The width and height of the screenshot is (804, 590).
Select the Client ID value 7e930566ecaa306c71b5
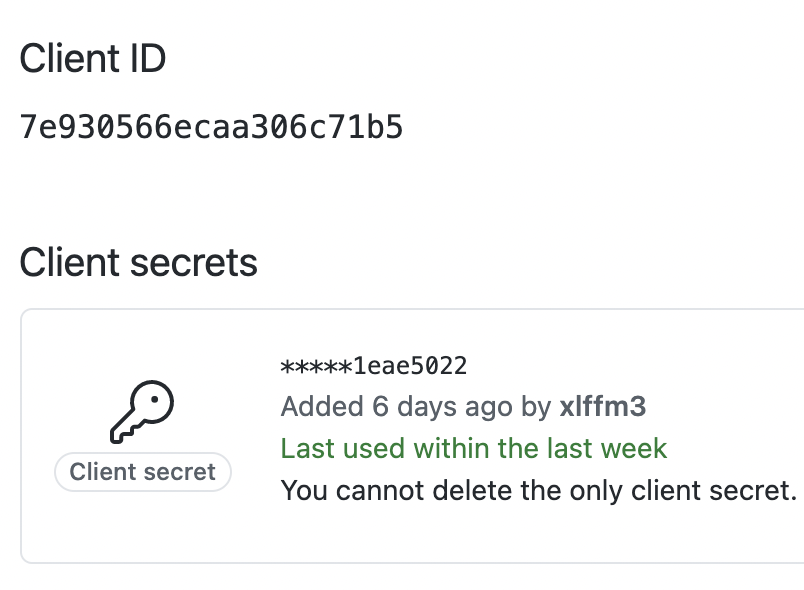click(x=211, y=127)
